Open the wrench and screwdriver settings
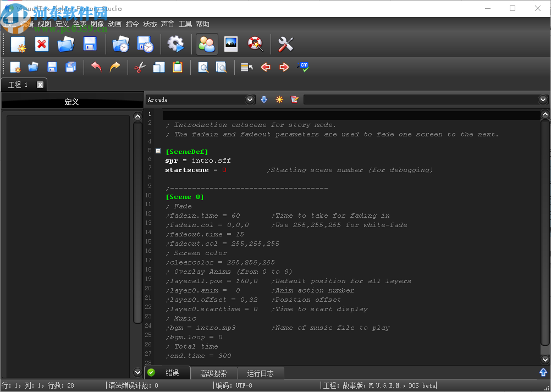 point(285,45)
